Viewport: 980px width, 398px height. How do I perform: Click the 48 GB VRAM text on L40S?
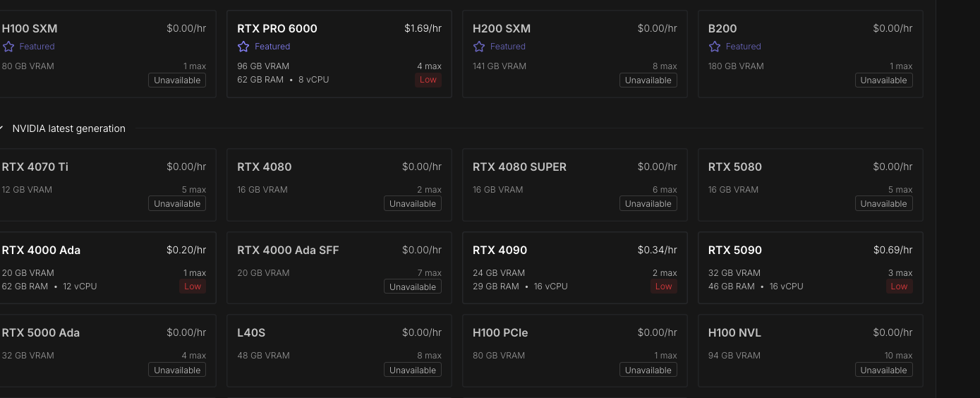click(263, 356)
